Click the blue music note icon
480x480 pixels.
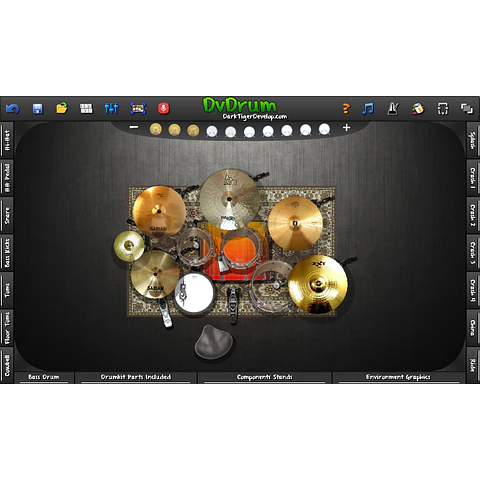click(x=368, y=108)
